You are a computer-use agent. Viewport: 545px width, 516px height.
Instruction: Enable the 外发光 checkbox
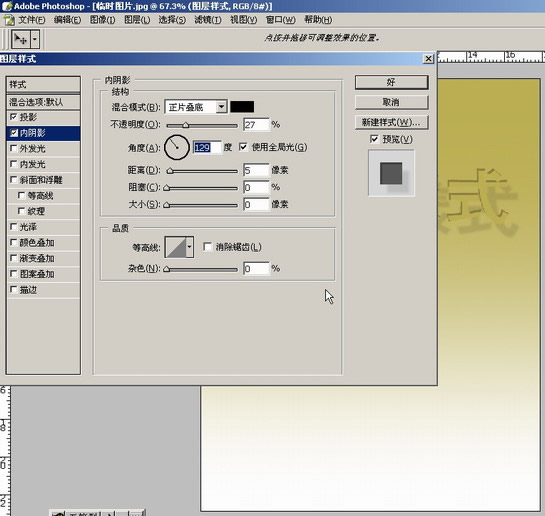(14, 148)
